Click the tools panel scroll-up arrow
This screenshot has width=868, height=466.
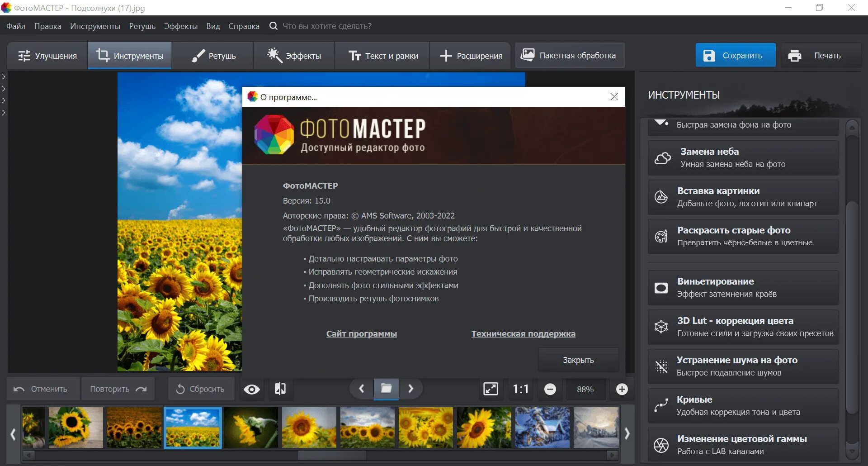pyautogui.click(x=852, y=128)
